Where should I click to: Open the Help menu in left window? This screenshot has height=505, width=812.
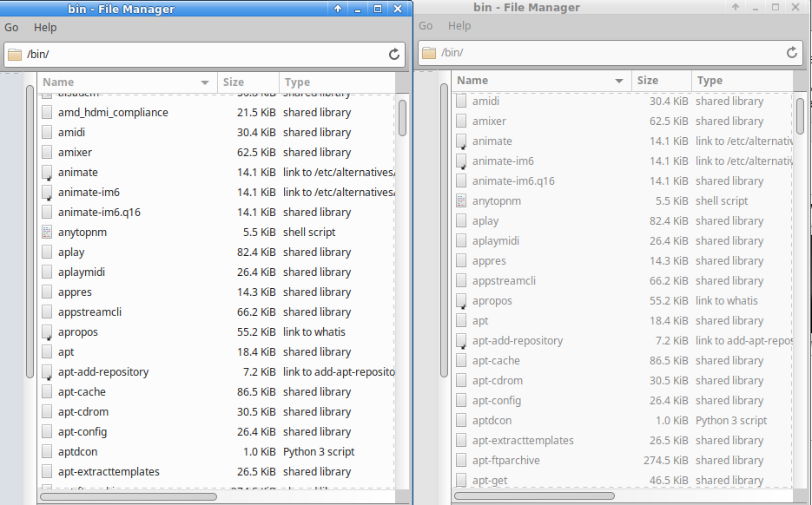[x=45, y=28]
